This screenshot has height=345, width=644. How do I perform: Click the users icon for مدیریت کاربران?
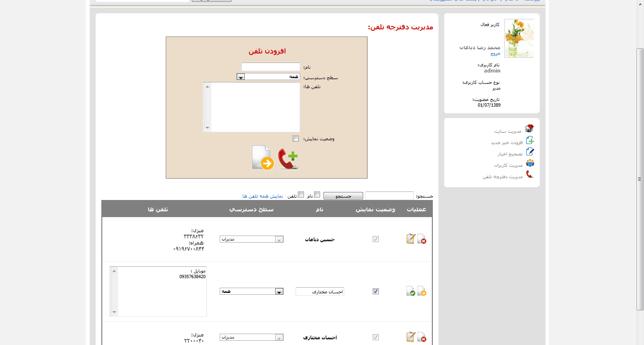[x=529, y=163]
